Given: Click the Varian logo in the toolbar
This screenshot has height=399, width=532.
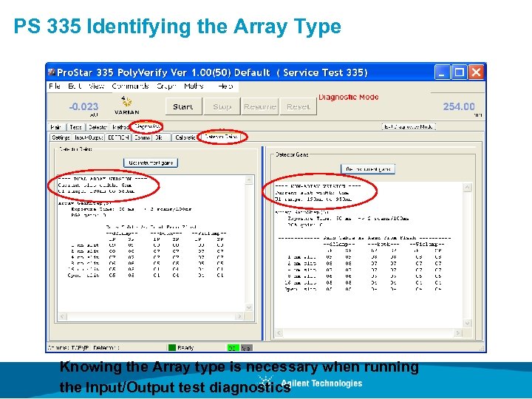Looking at the screenshot, I should point(127,106).
